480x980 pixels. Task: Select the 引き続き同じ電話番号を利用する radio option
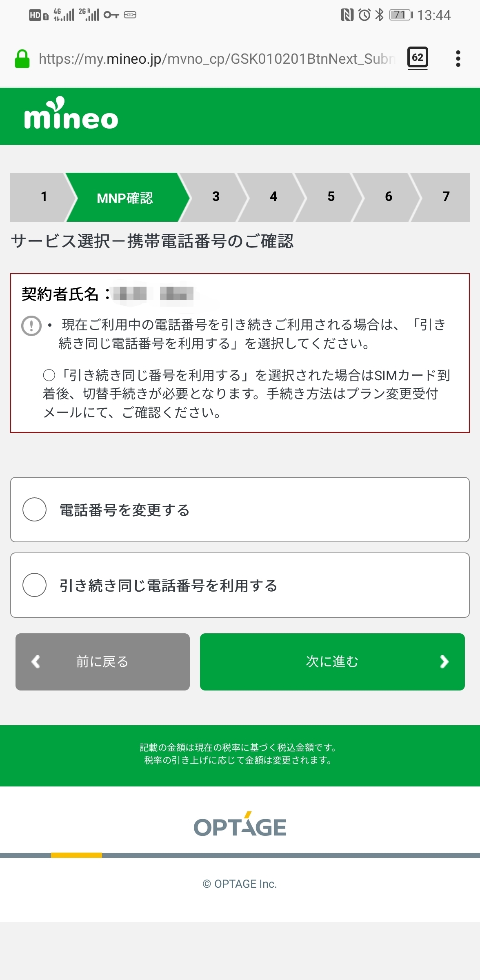pos(35,585)
